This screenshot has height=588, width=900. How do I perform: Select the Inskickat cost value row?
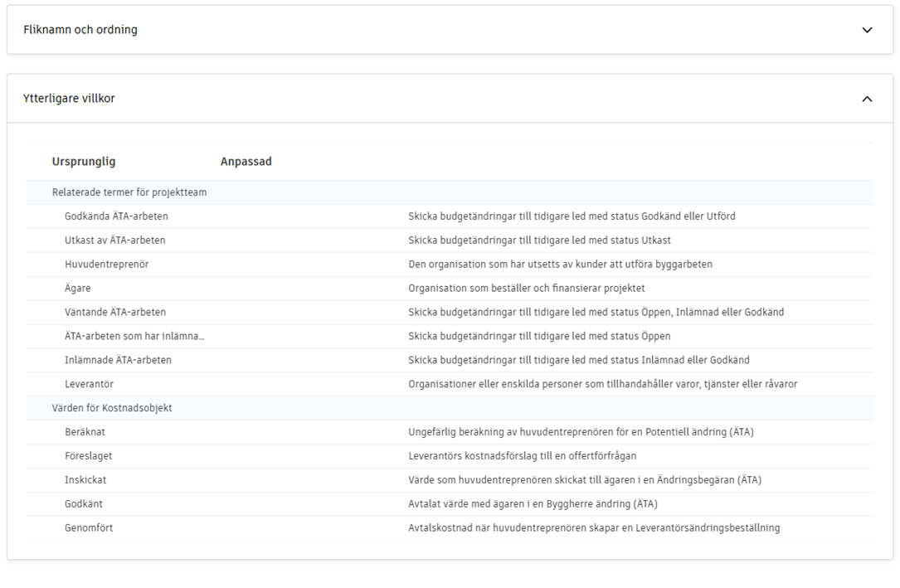(85, 480)
